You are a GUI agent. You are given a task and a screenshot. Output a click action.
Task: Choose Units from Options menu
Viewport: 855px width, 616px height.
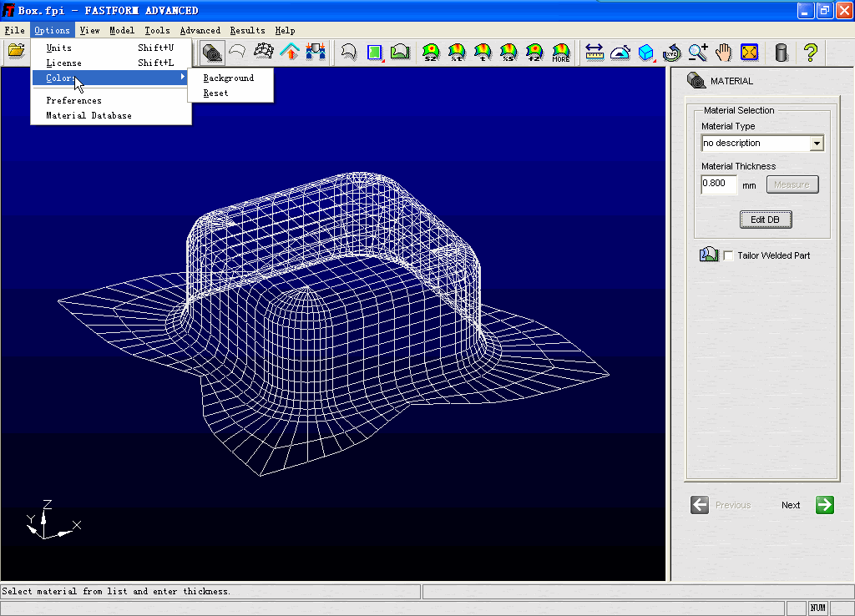111,48
